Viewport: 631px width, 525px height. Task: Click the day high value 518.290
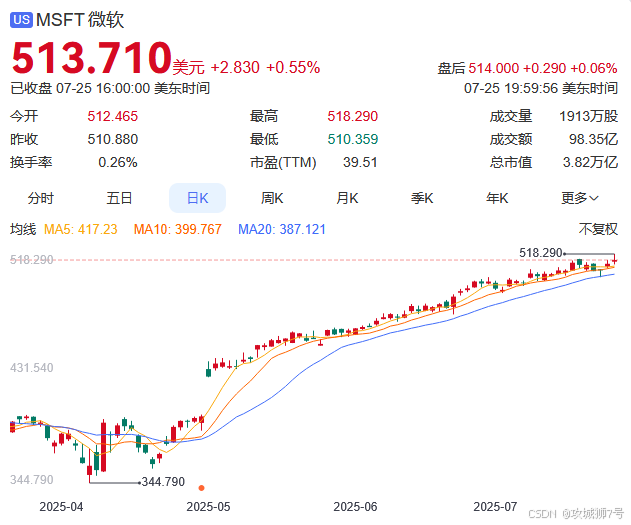pos(353,116)
